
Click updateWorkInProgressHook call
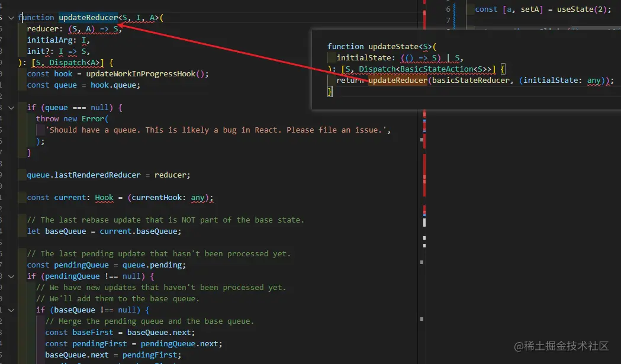(x=140, y=74)
